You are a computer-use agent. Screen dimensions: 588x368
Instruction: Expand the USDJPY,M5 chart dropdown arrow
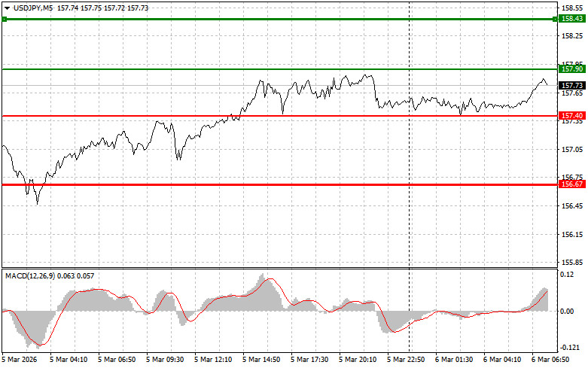click(7, 7)
